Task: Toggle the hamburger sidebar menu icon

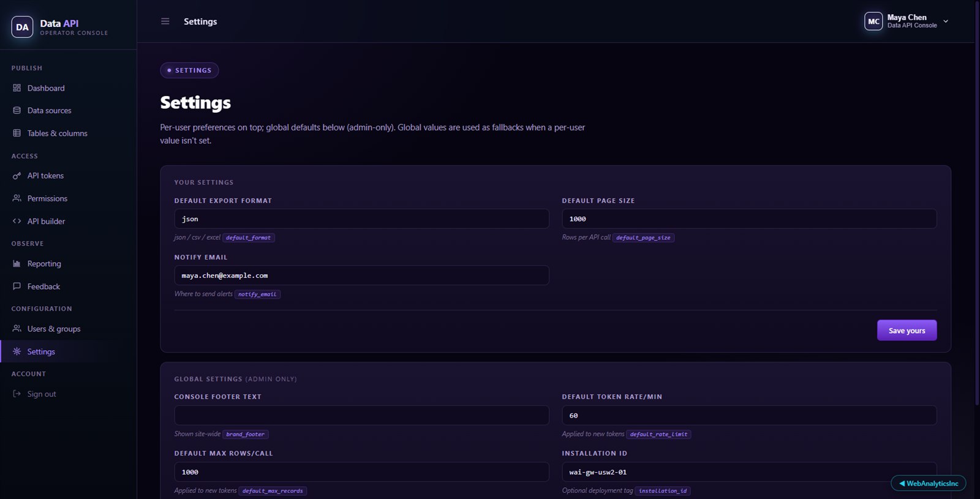Action: pyautogui.click(x=165, y=21)
